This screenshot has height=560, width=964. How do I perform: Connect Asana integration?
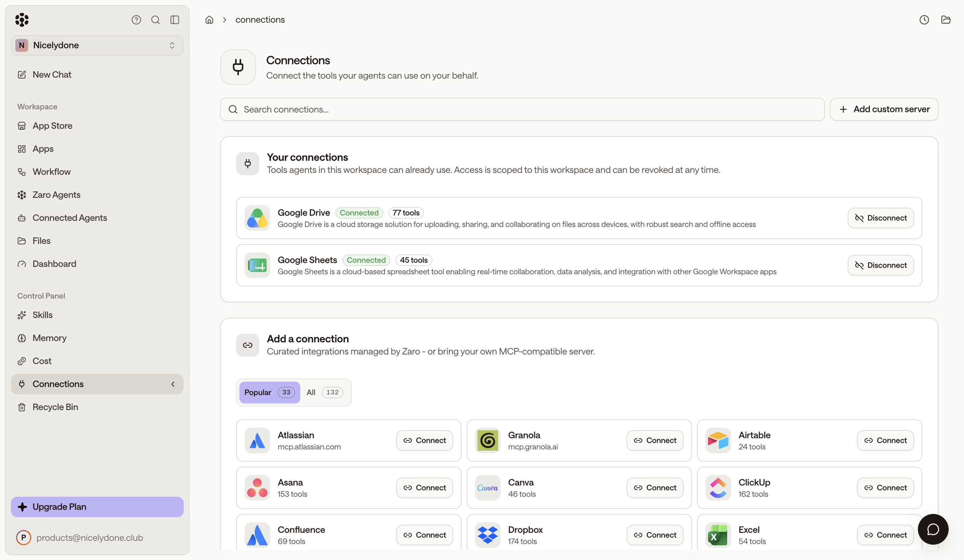[425, 488]
